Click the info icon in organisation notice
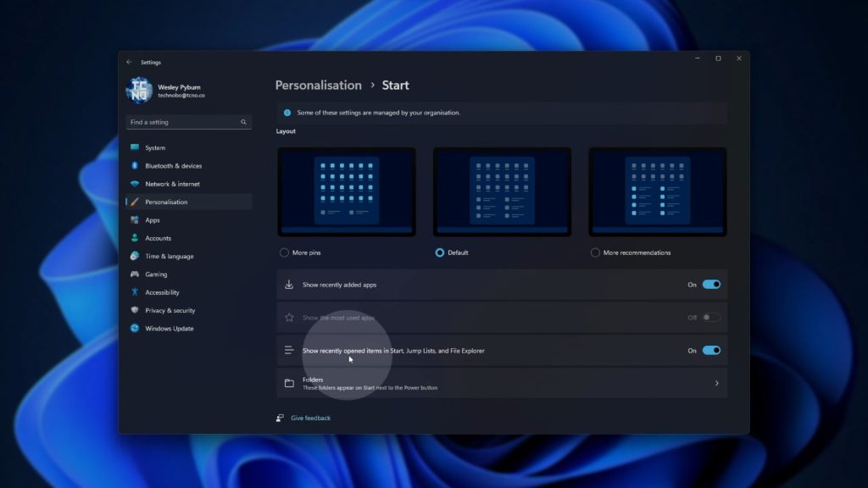Screen dimensions: 868x488 [287, 113]
